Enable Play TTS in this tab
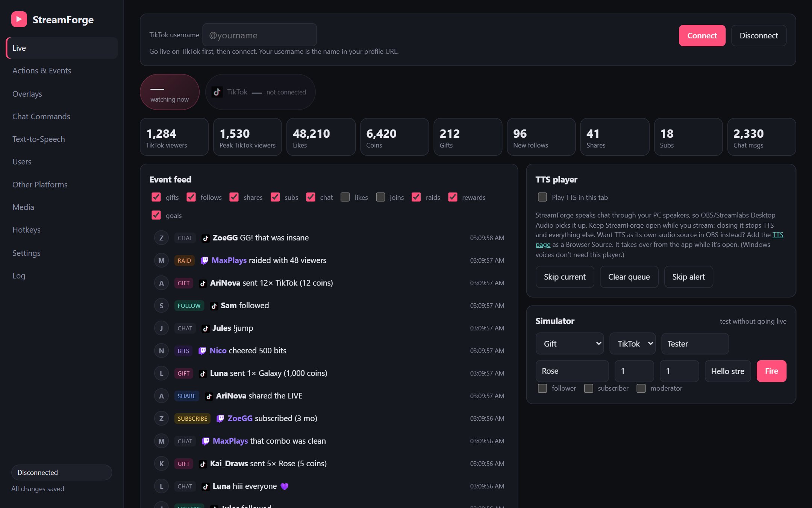Screen dimensions: 812x508 [542, 197]
